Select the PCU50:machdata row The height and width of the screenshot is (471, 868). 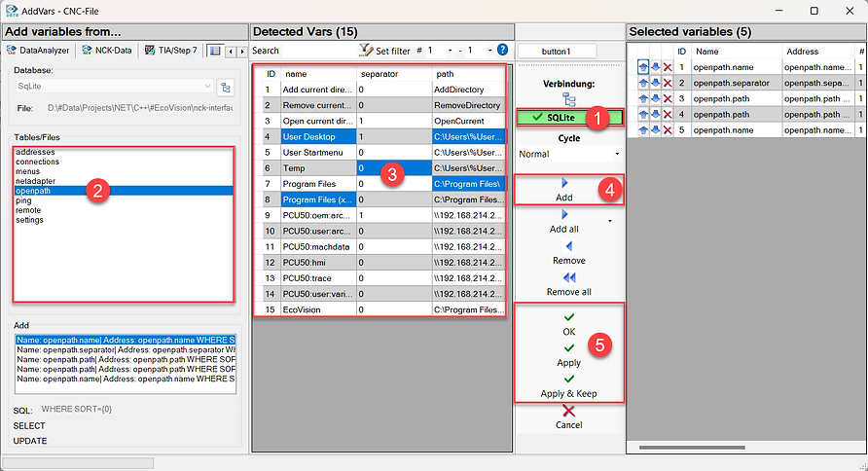[380, 247]
